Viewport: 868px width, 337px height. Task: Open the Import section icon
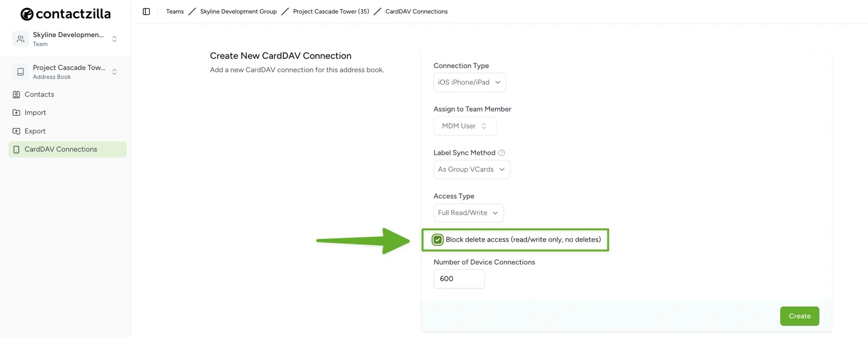pos(16,112)
